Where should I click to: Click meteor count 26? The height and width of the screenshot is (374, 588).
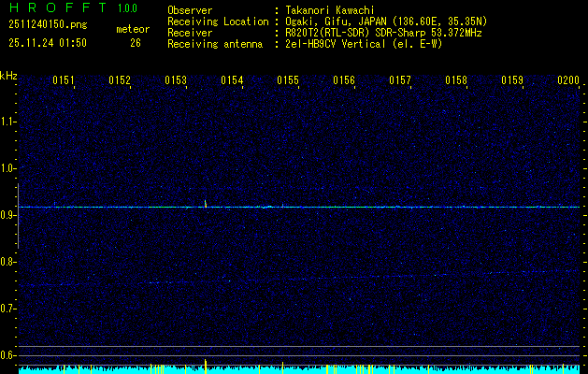(x=136, y=43)
